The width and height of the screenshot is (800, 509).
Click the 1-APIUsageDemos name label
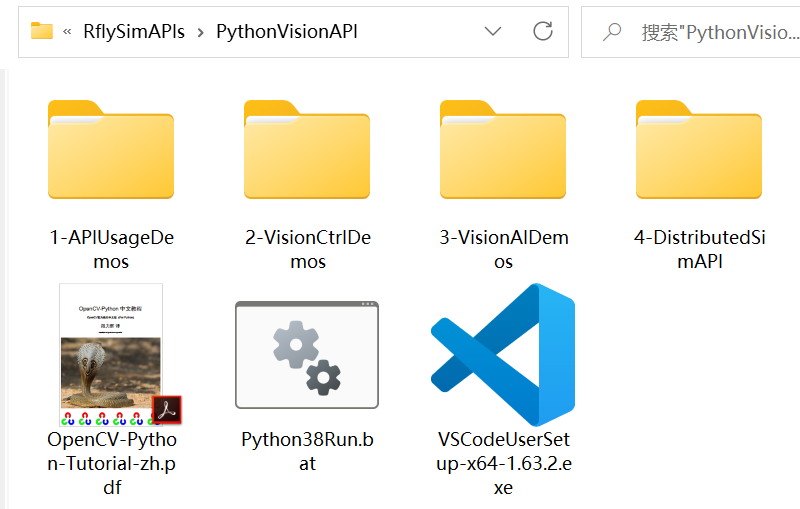click(111, 249)
